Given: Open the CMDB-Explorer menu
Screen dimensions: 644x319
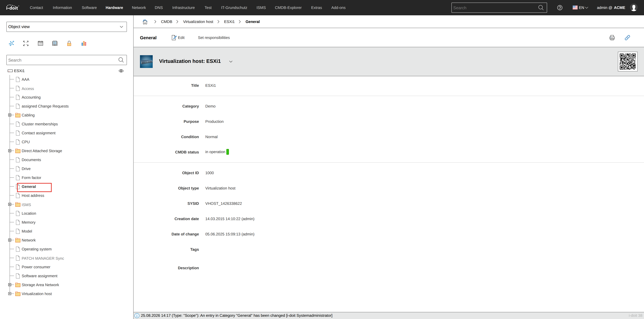Looking at the screenshot, I should point(288,8).
